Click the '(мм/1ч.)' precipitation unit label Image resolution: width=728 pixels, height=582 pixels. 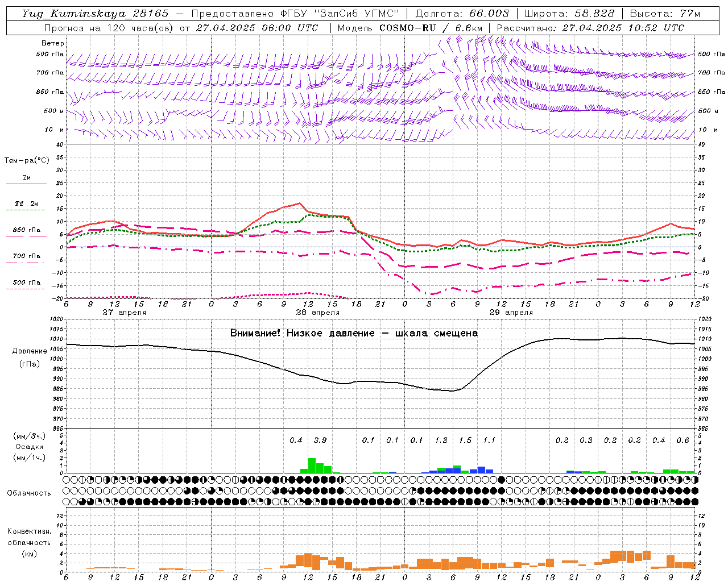(x=30, y=458)
